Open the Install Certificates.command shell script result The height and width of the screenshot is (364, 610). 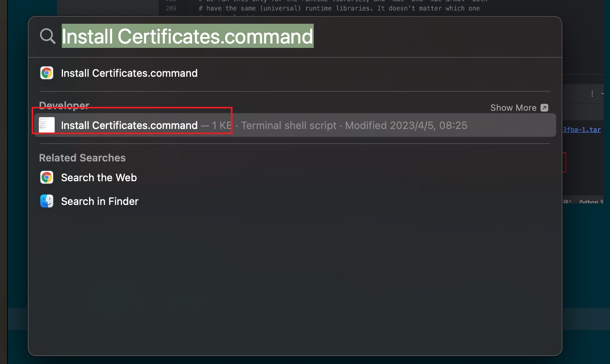129,125
